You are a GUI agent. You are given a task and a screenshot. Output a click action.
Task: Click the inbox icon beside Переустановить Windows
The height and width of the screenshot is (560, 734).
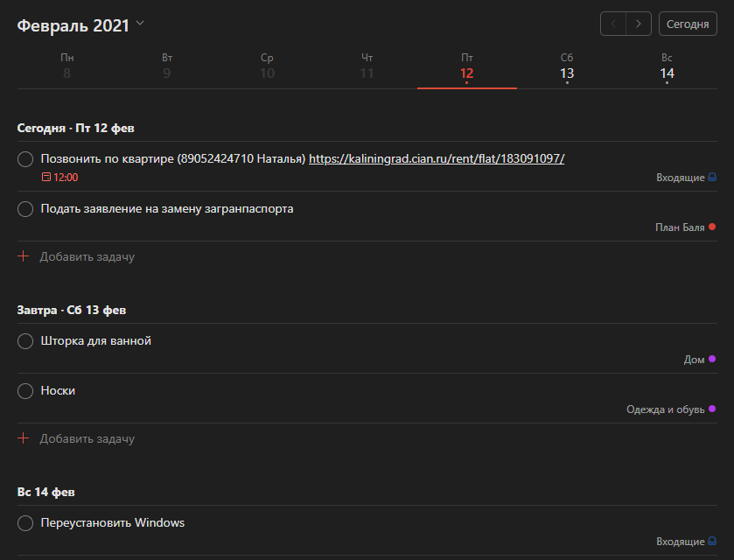(x=712, y=542)
